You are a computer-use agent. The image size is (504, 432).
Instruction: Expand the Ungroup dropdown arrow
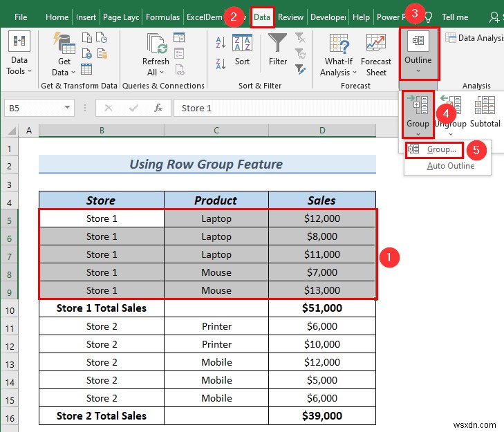(x=451, y=134)
